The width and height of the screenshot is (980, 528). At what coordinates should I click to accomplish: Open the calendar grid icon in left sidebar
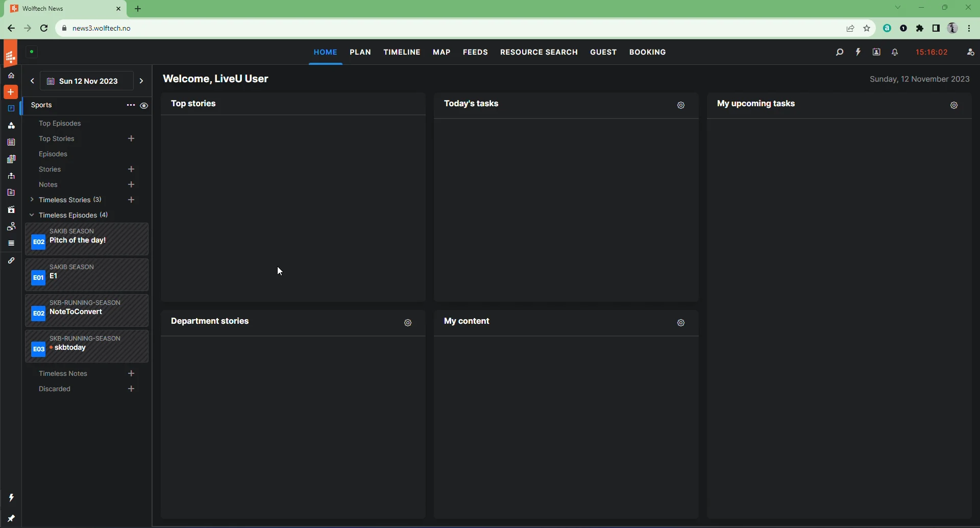click(11, 142)
